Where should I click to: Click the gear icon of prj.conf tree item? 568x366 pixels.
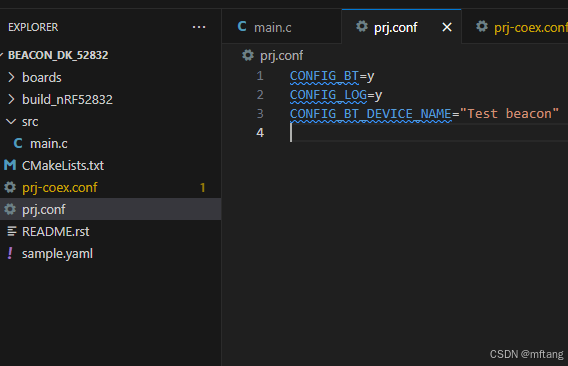point(10,209)
